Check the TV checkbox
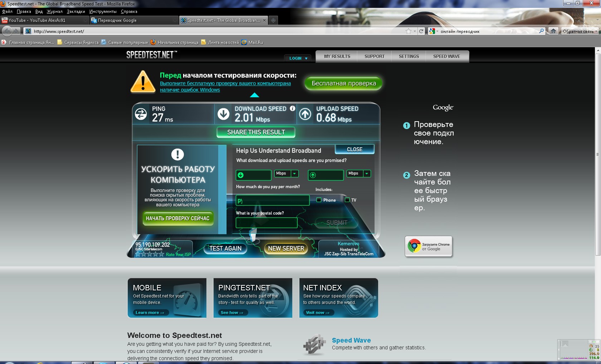 (x=347, y=200)
